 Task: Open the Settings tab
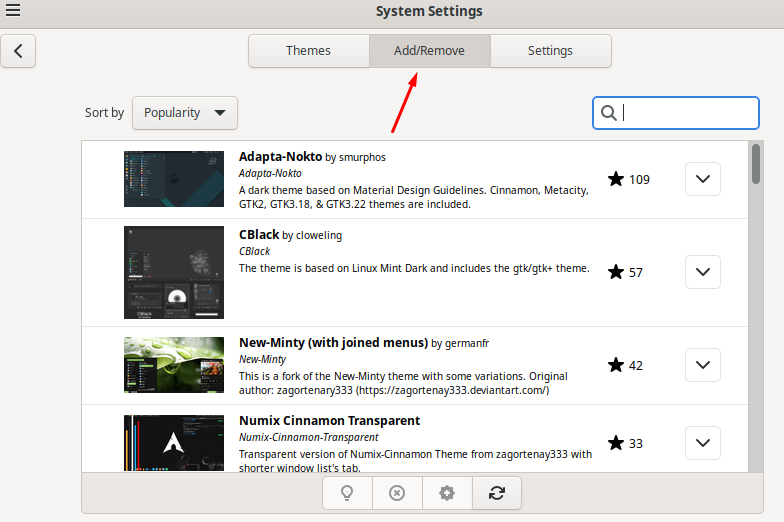(x=550, y=51)
